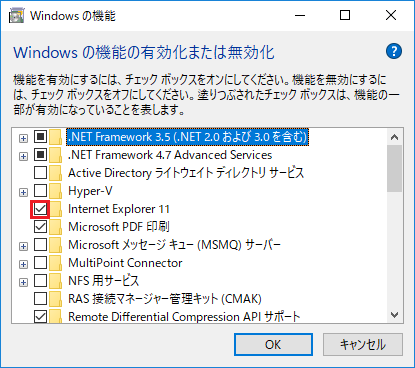The width and height of the screenshot is (415, 368).
Task: Click the blue help question mark icon
Action: tap(394, 51)
